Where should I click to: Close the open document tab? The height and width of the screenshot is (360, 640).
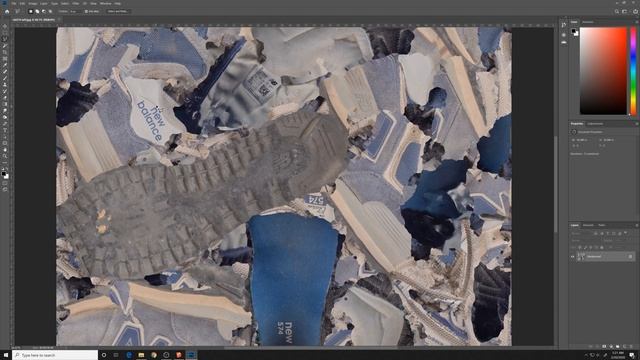[x=60, y=19]
